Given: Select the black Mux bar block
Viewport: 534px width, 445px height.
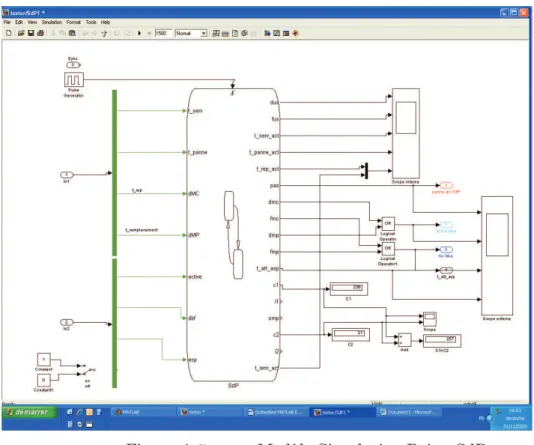Looking at the screenshot, I should pyautogui.click(x=366, y=171).
